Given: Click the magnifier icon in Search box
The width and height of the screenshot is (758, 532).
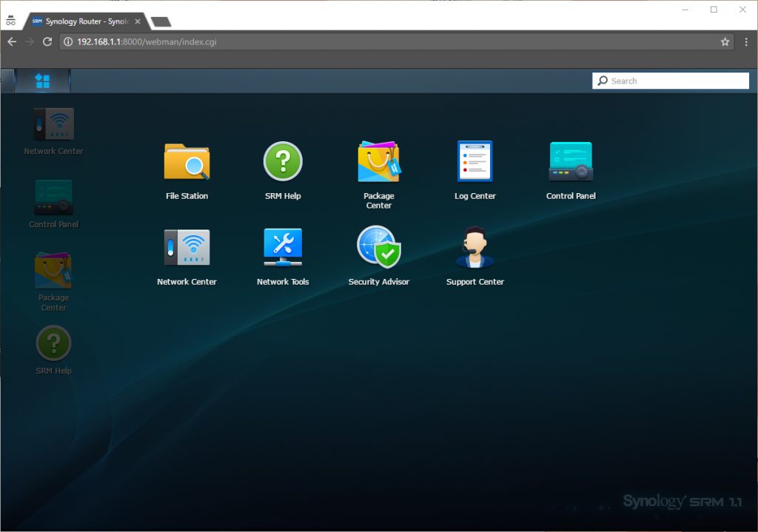Looking at the screenshot, I should click(x=603, y=81).
